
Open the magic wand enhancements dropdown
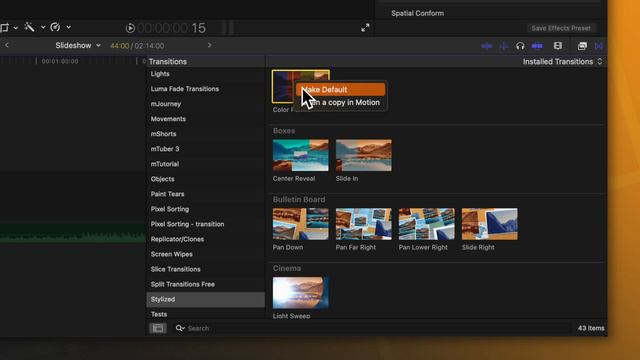[42, 28]
